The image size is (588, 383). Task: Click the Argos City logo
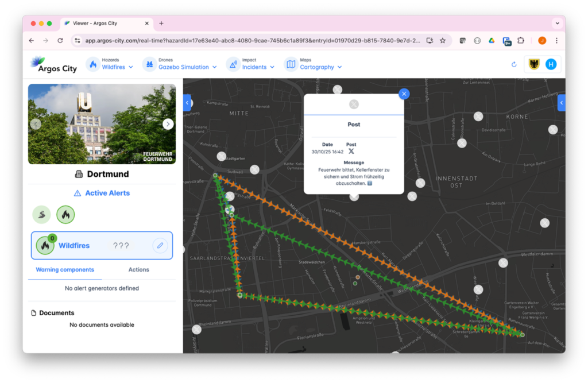(54, 64)
